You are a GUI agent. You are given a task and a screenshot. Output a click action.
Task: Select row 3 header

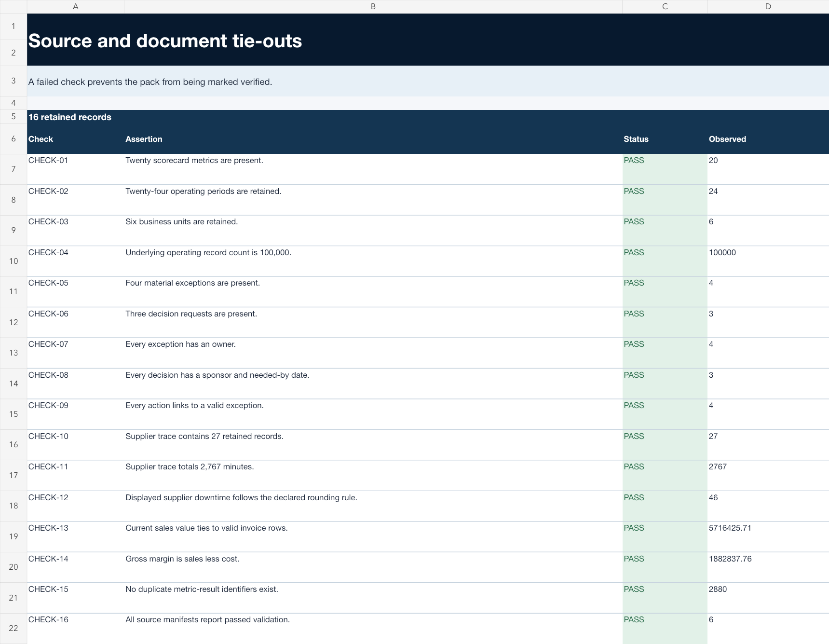14,81
